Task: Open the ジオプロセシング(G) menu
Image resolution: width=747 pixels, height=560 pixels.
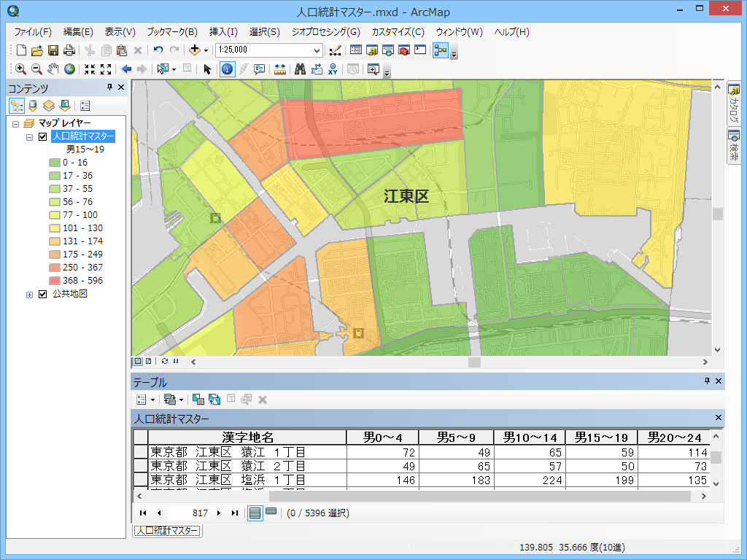Action: coord(326,32)
